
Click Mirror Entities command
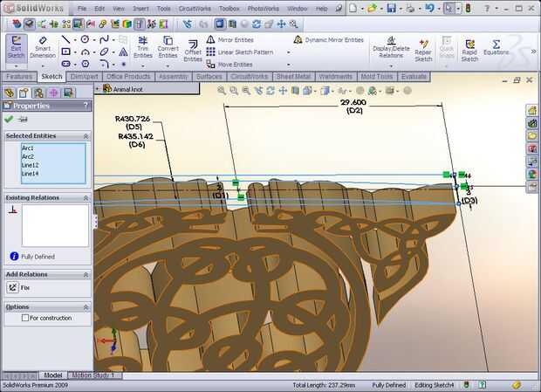230,40
